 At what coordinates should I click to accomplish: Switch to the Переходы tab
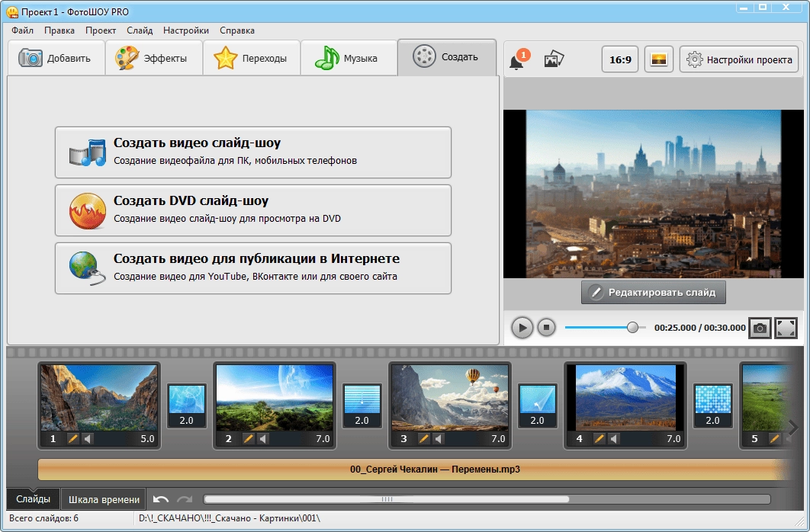coord(251,59)
